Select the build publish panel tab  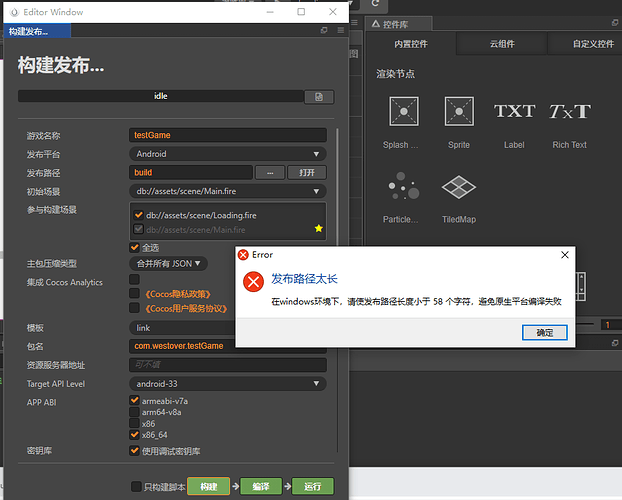(37, 31)
